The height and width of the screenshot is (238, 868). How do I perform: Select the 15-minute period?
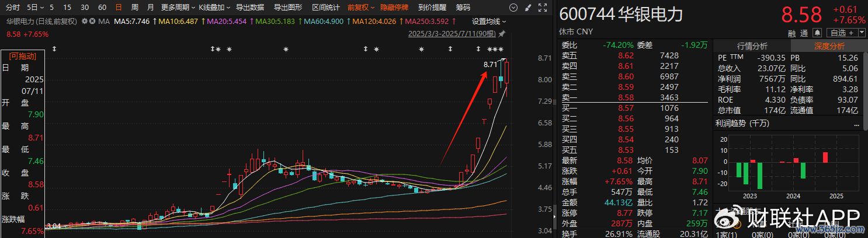coord(67,8)
